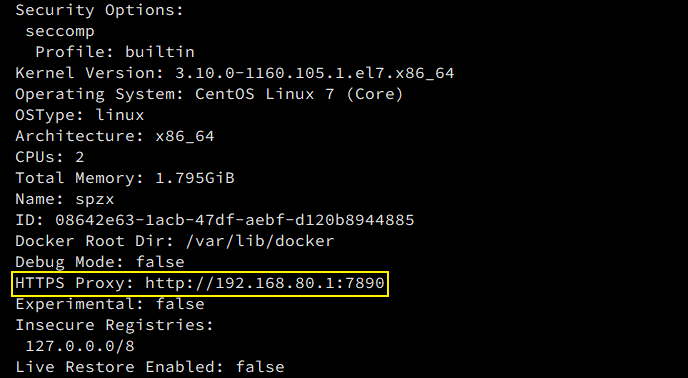688x378 pixels.
Task: Click the Architecture: x86_64 line
Action: click(115, 136)
